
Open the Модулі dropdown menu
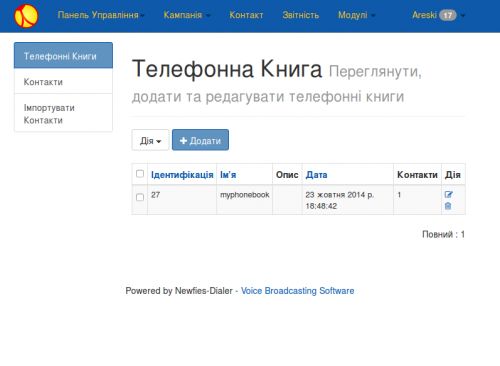[357, 15]
